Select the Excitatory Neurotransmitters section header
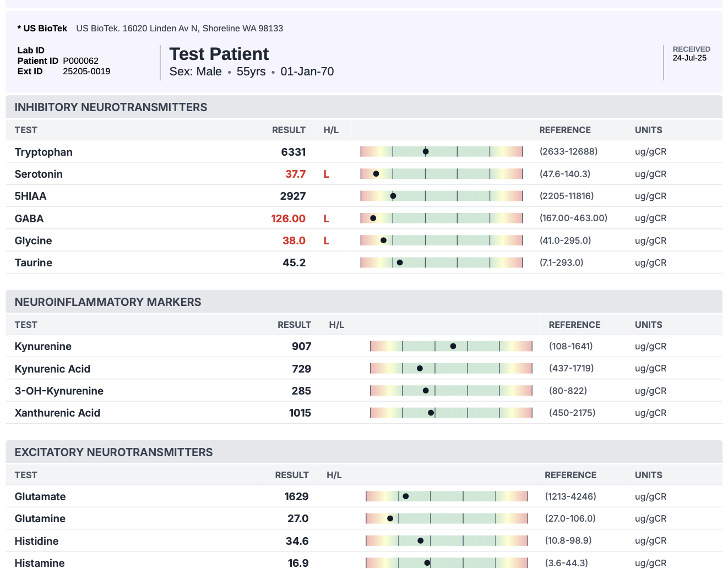Image resolution: width=728 pixels, height=569 pixels. [113, 452]
